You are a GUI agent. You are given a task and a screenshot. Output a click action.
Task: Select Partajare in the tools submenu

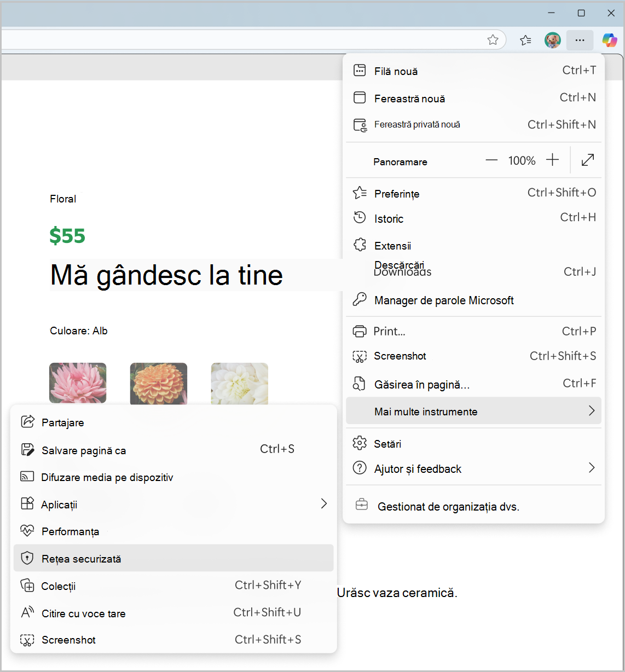pyautogui.click(x=173, y=422)
